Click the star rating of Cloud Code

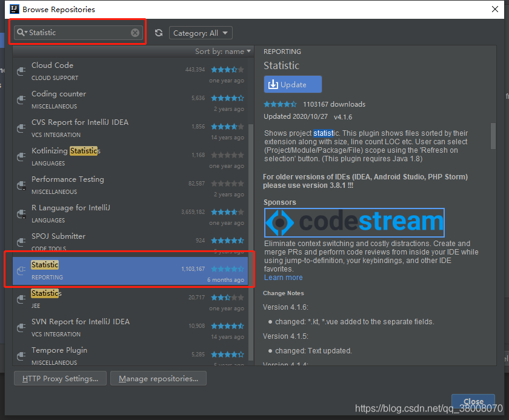click(x=227, y=70)
